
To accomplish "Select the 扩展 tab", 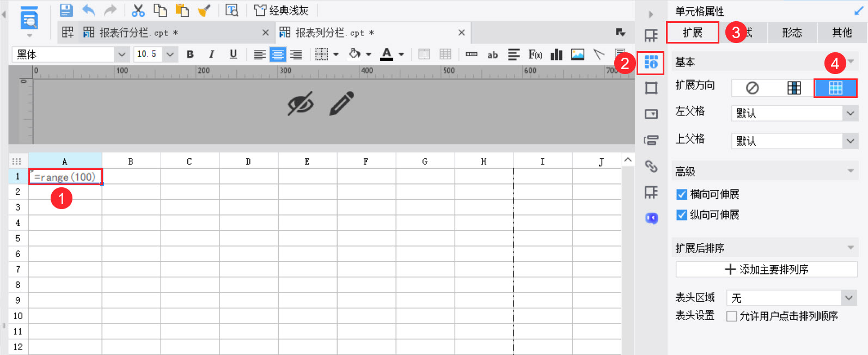I will (x=693, y=33).
